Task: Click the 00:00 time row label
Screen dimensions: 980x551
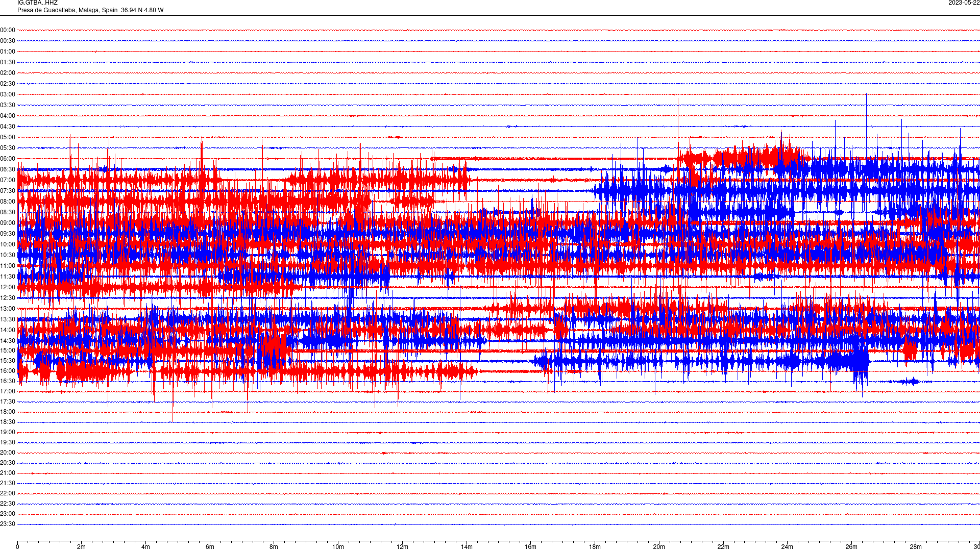Action: (8, 30)
